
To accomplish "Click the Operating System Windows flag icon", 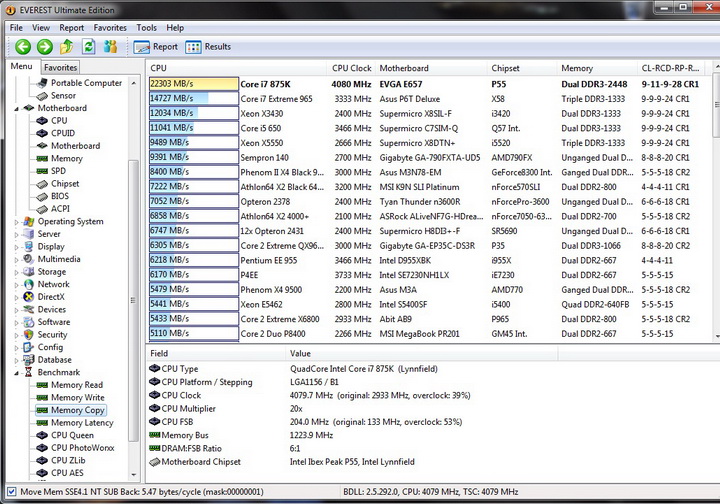I will (x=29, y=221).
